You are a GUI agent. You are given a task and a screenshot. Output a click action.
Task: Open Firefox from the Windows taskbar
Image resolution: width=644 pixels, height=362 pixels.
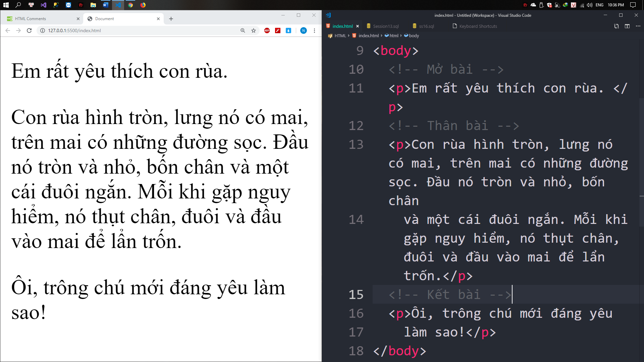143,5
